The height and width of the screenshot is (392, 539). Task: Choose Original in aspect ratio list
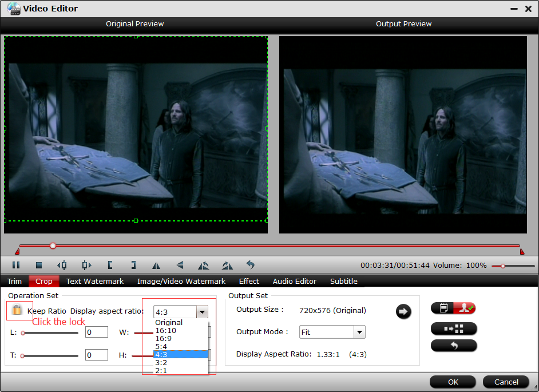[181, 323]
